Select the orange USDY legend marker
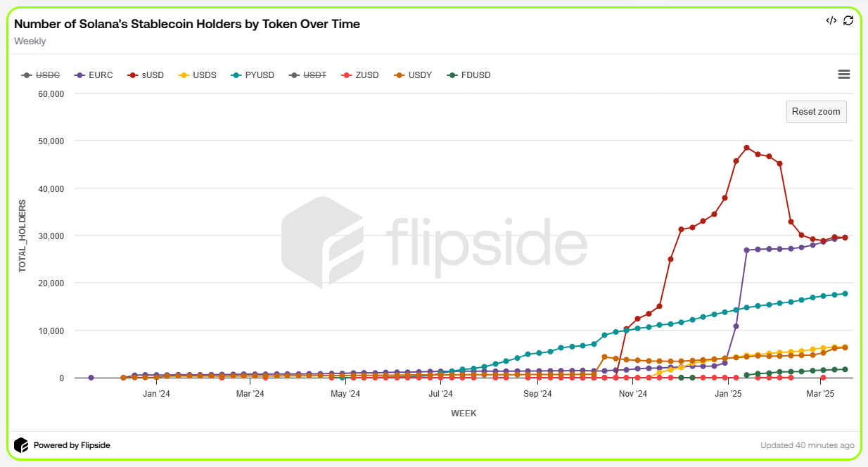This screenshot has height=467, width=868. click(x=397, y=75)
